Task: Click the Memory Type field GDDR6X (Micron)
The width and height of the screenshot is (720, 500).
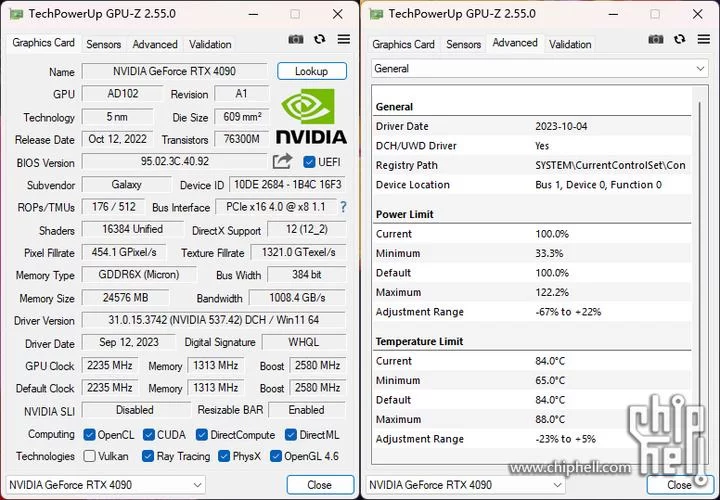Action: pos(139,275)
